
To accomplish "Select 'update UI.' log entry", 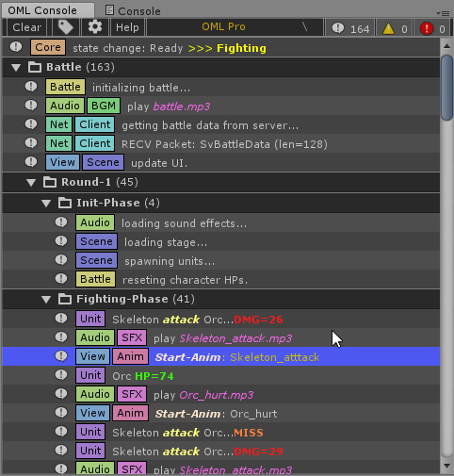I will pos(221,162).
